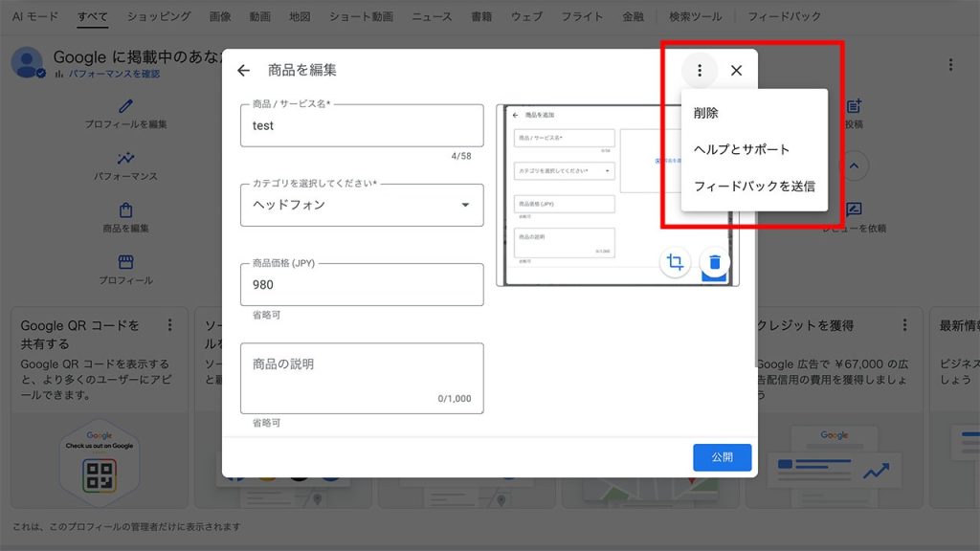Click the プロフィールを編集 pencil icon
Viewport: 980px width, 551px height.
(126, 107)
